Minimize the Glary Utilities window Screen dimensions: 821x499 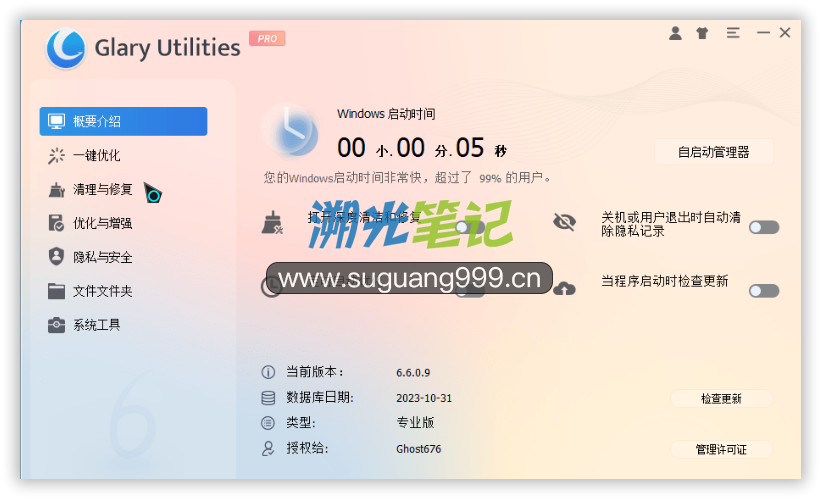pyautogui.click(x=763, y=32)
